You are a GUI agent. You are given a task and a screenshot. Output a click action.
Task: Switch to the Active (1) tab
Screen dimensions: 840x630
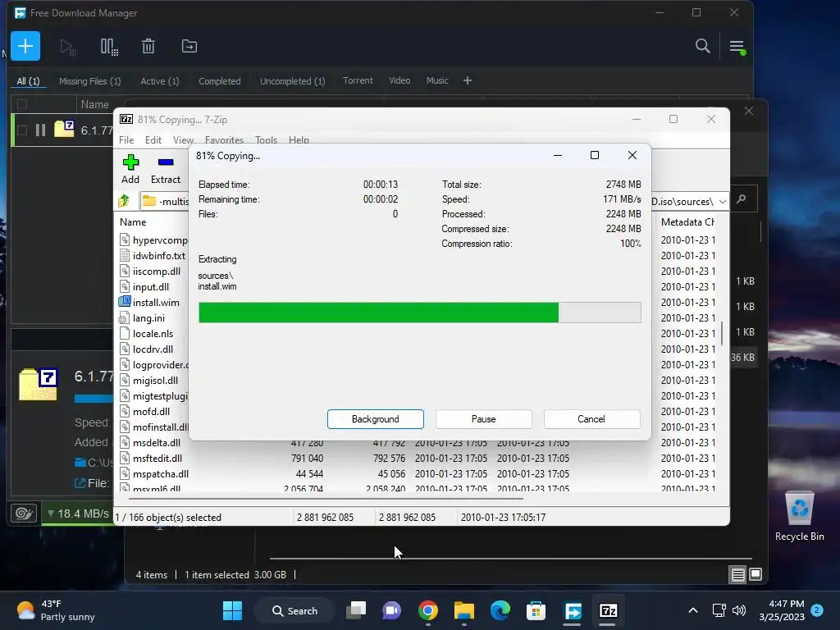coord(160,81)
